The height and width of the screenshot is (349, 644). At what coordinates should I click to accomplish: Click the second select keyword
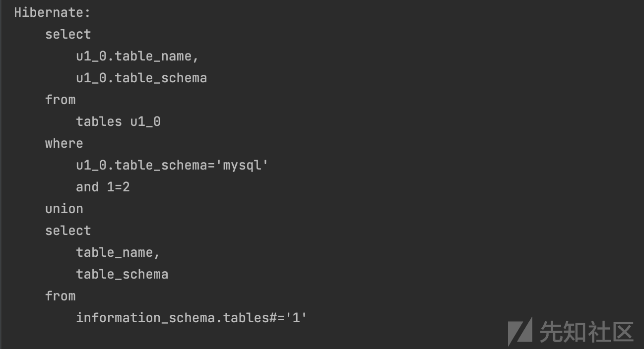(68, 231)
